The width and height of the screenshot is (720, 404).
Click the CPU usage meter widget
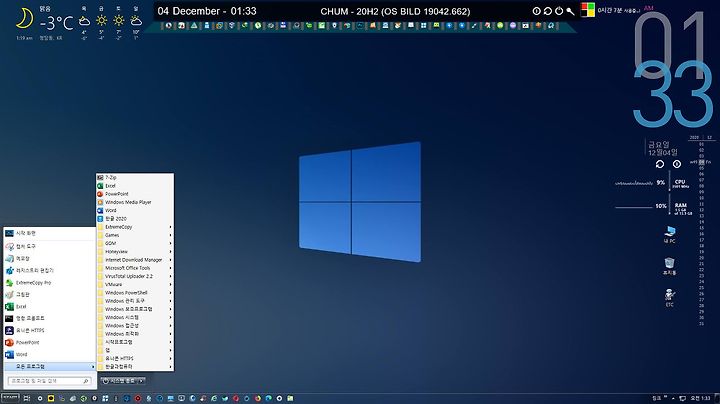(x=652, y=183)
